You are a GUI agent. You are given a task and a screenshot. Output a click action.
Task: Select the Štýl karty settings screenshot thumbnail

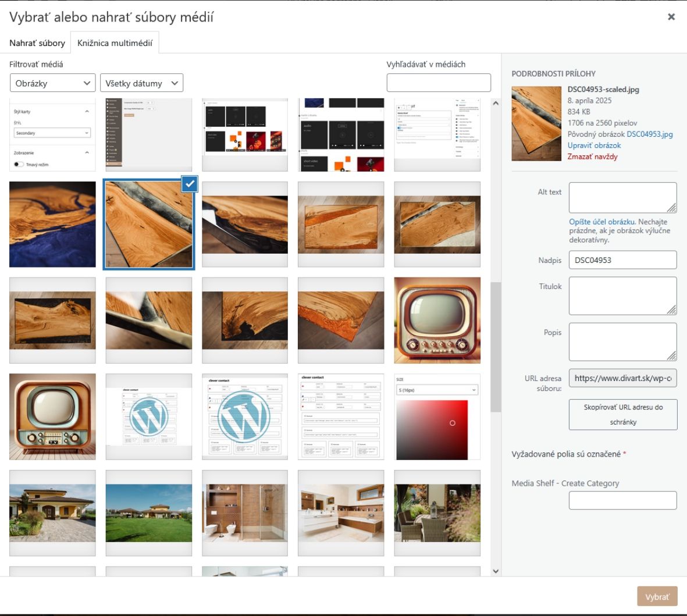(52, 135)
